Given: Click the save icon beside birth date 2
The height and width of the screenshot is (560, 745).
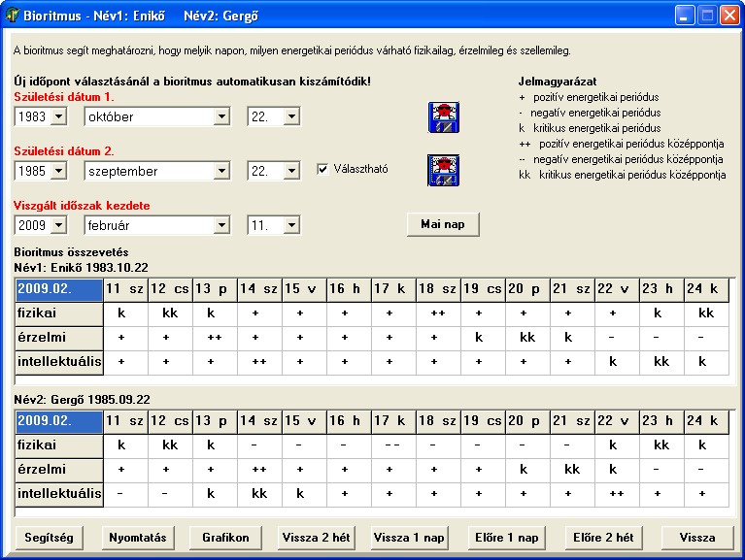Looking at the screenshot, I should click(x=443, y=170).
